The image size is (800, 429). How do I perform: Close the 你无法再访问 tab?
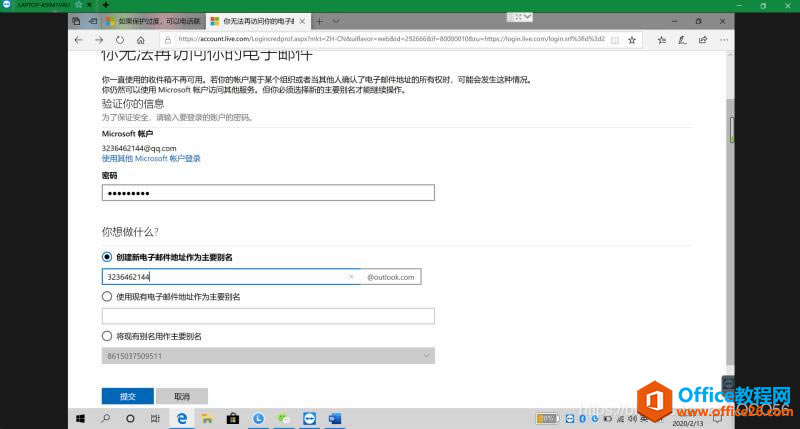[x=303, y=21]
